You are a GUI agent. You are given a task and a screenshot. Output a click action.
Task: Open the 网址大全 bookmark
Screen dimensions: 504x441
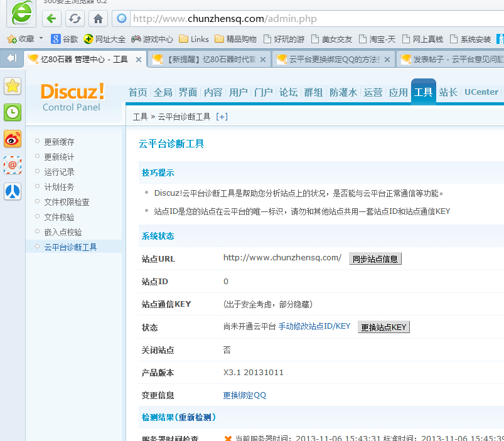[x=104, y=39]
